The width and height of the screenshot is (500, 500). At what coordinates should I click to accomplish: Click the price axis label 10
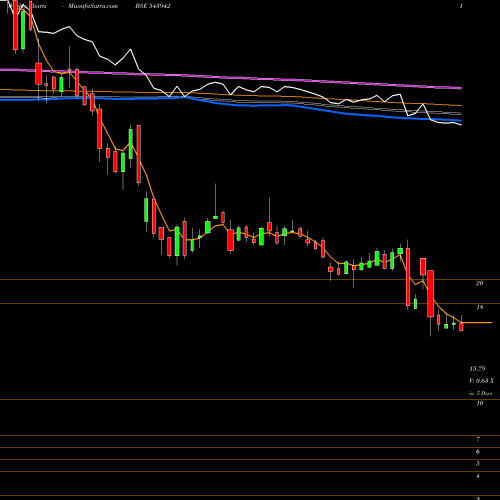coord(479,403)
